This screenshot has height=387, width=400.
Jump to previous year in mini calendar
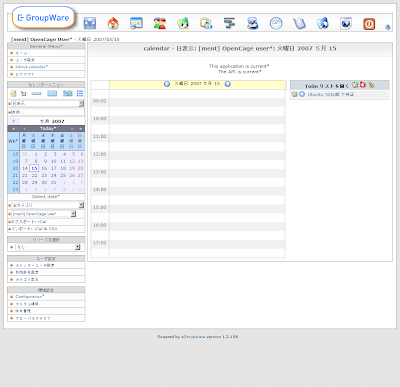(13, 129)
